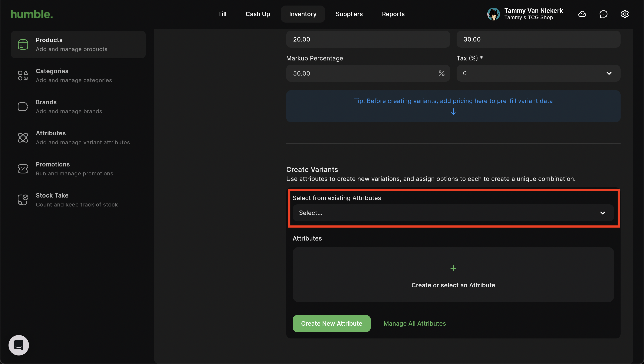644x364 pixels.
Task: Expand the Tax (%) dropdown
Action: (538, 73)
